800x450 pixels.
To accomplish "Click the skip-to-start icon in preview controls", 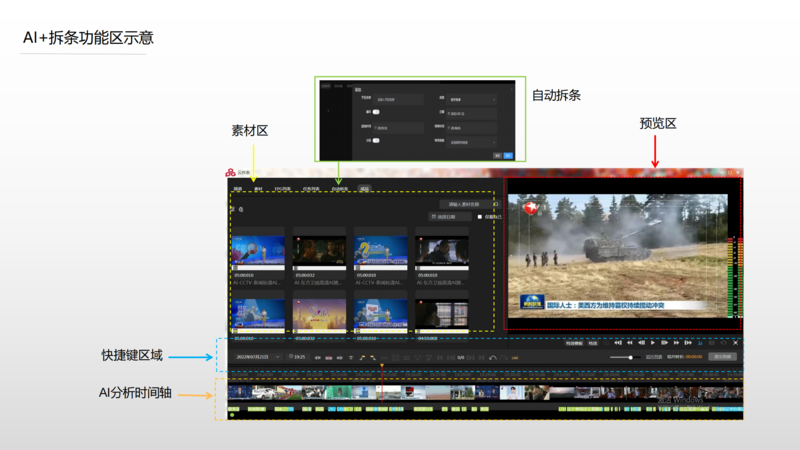I will point(617,343).
